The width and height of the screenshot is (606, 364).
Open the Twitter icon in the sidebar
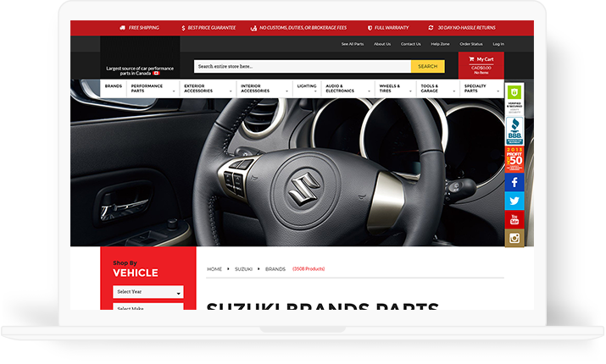pyautogui.click(x=514, y=201)
